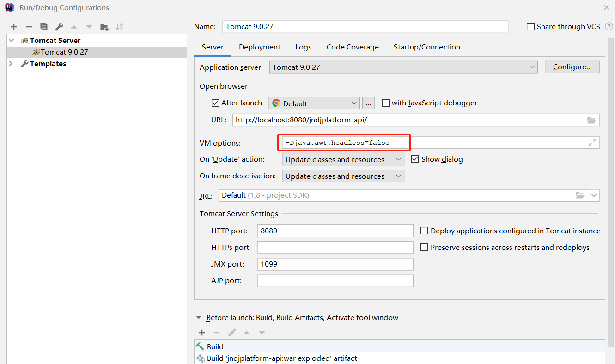Edit the before launch task with pencil icon

pos(232,333)
